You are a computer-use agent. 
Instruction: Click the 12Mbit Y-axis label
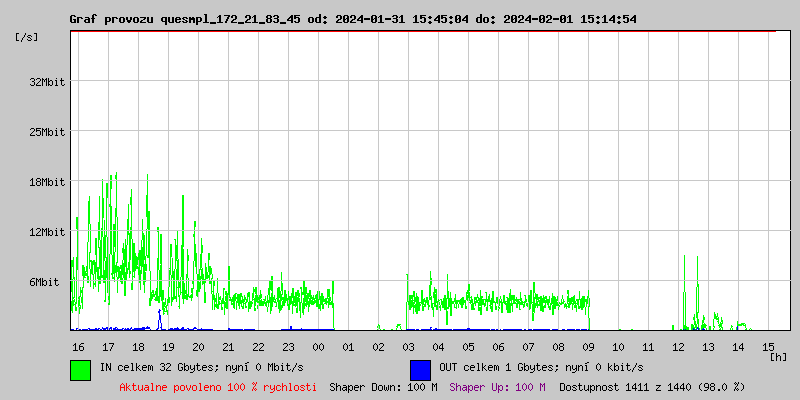coord(47,232)
